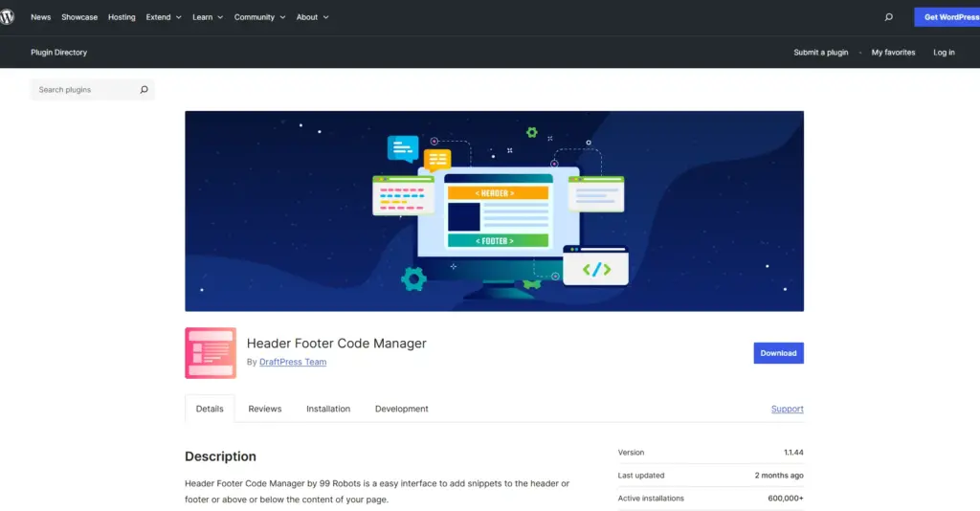Open the Development tab
This screenshot has height=511, width=980.
coord(401,409)
